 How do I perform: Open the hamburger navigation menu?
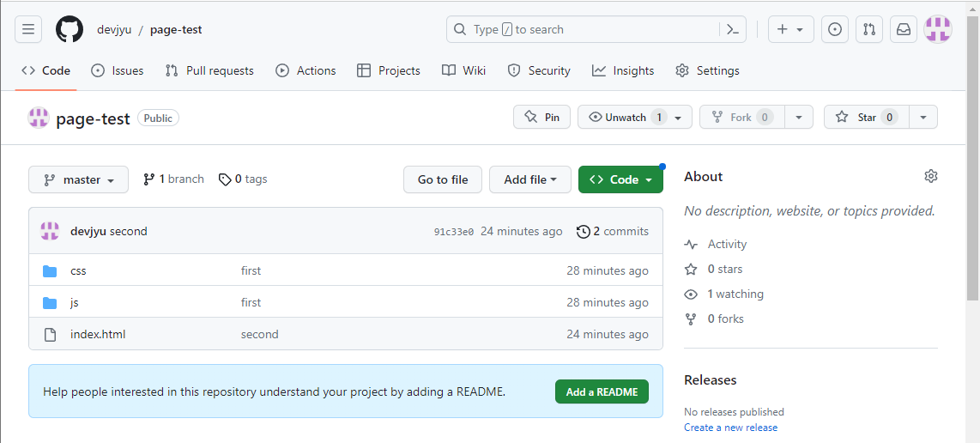point(28,29)
